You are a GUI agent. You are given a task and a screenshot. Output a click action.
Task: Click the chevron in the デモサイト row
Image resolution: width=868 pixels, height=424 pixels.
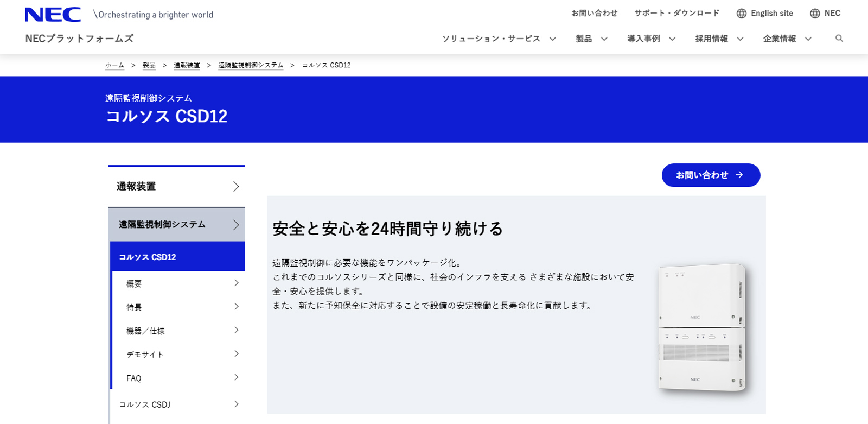pos(237,354)
